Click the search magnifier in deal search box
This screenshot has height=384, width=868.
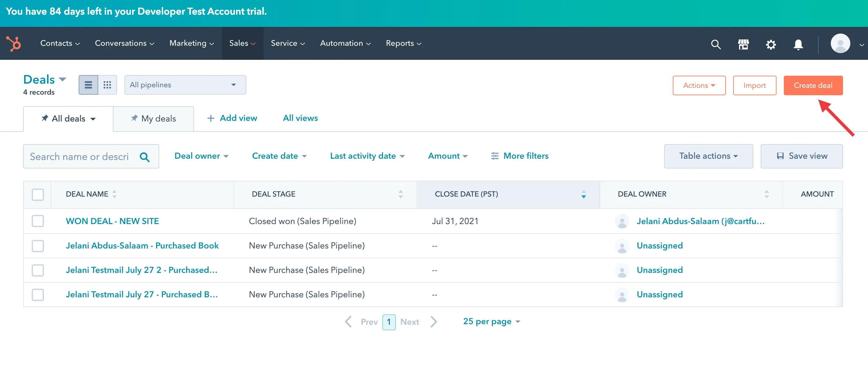[x=145, y=157]
